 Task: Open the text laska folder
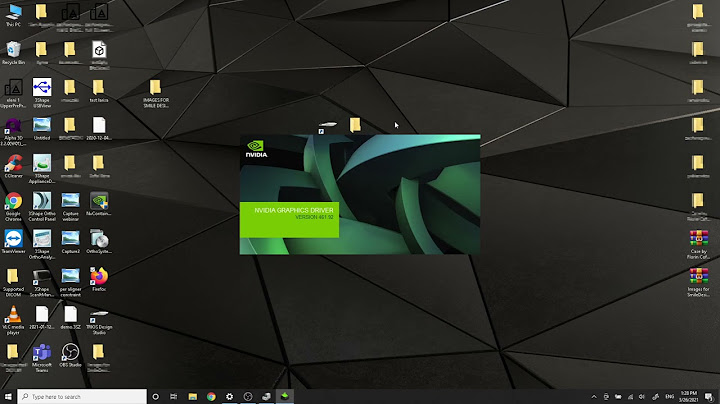[x=99, y=90]
